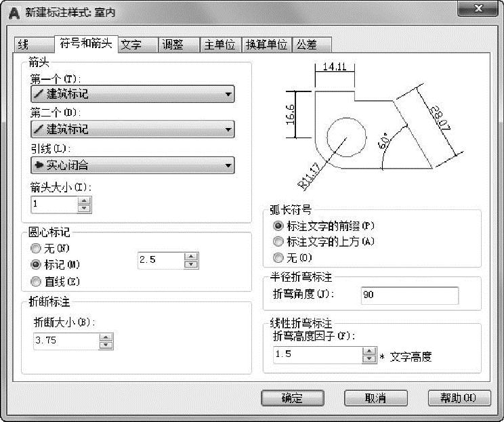Viewport: 504px width, 422px height.
Task: Decrease center mark size 2.5 value
Action: click(x=191, y=264)
